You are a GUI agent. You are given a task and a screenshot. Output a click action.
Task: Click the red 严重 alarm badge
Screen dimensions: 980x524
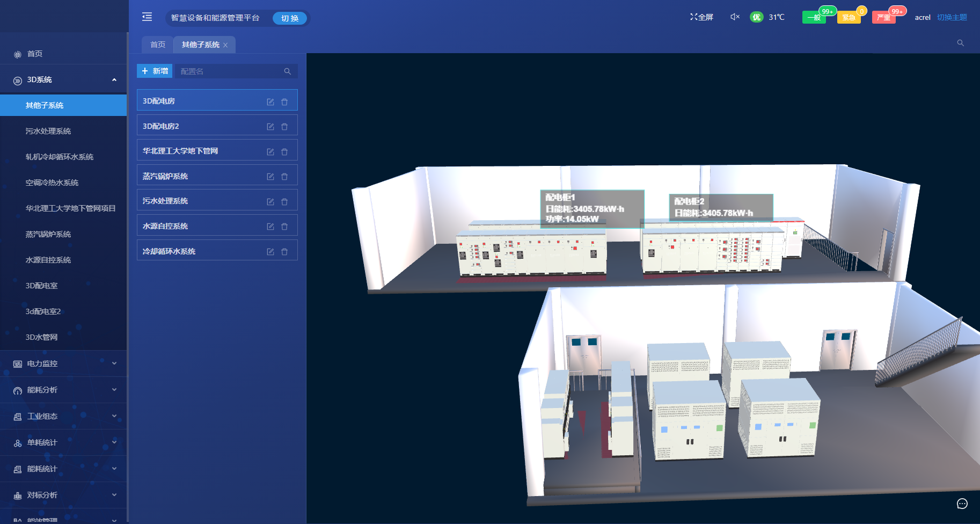click(x=883, y=18)
